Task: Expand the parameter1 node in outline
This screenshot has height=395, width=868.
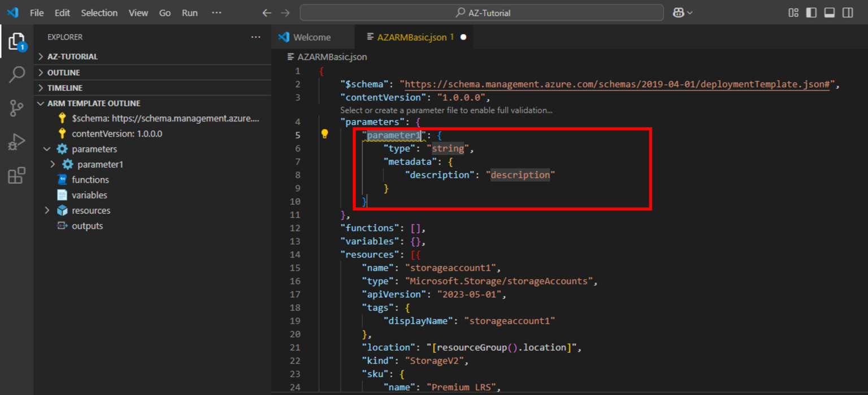Action: tap(53, 164)
